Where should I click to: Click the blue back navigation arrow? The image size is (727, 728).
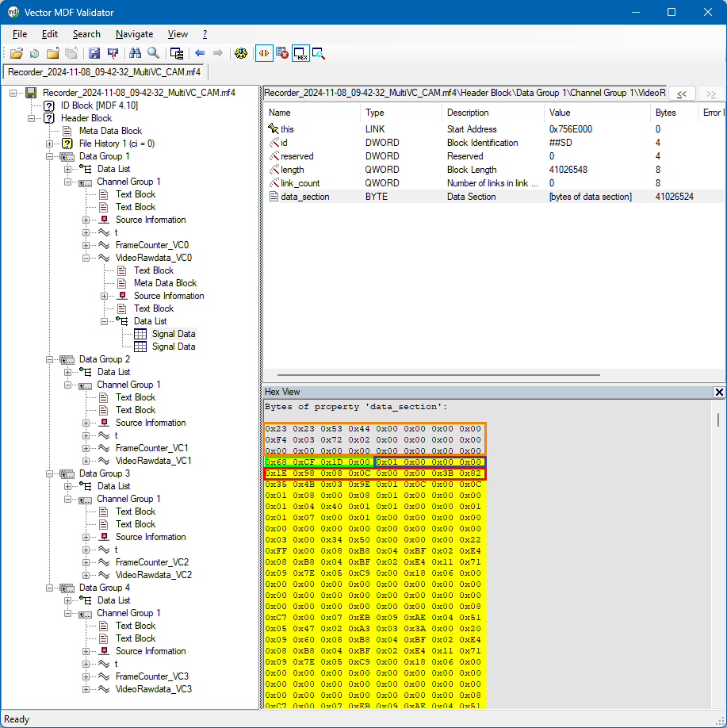(199, 53)
